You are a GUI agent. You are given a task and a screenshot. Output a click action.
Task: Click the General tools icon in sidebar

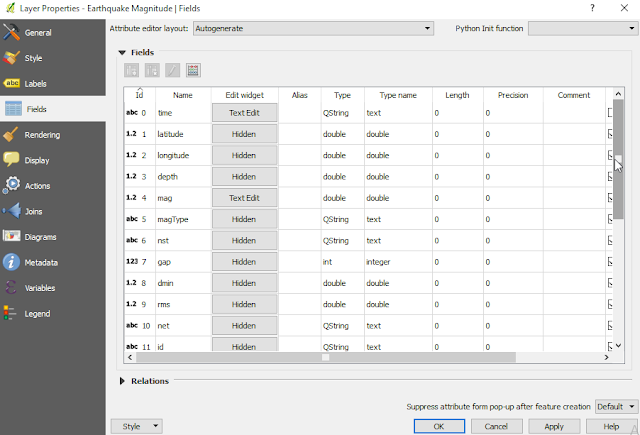11,32
